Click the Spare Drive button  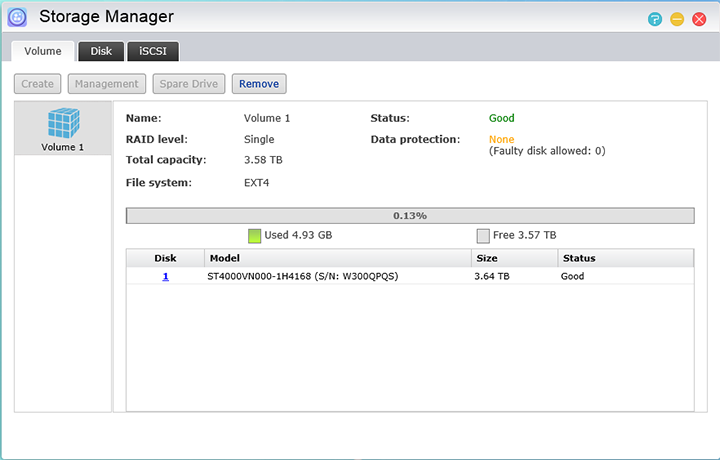189,84
